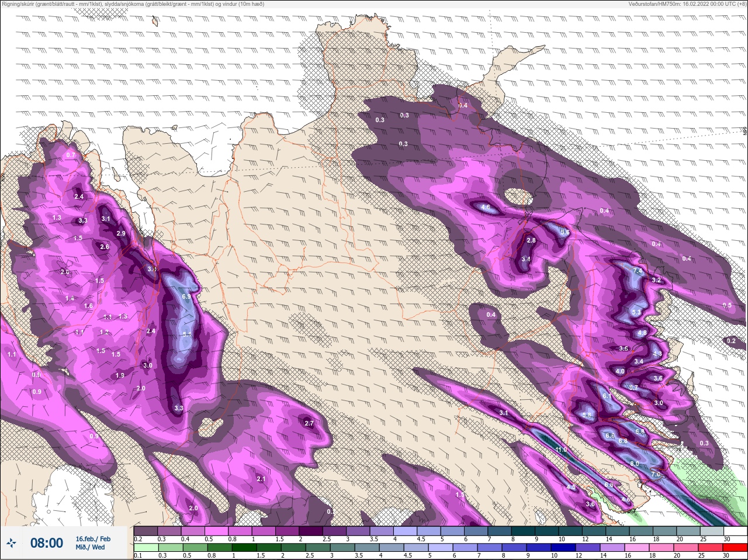Click the Veðurstofan star logo icon
The height and width of the screenshot is (560, 748).
[x=11, y=543]
